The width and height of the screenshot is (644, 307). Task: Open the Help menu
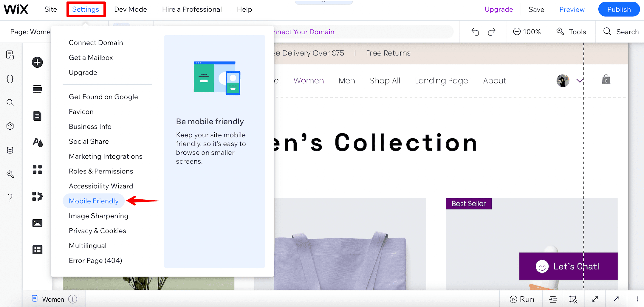point(244,10)
